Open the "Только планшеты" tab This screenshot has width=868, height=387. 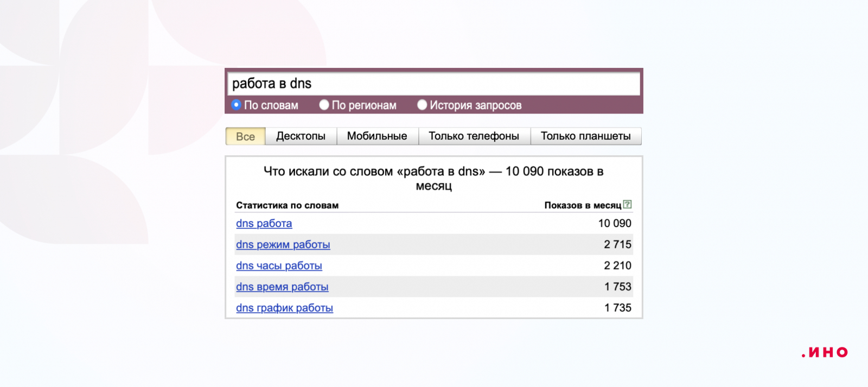coord(585,136)
